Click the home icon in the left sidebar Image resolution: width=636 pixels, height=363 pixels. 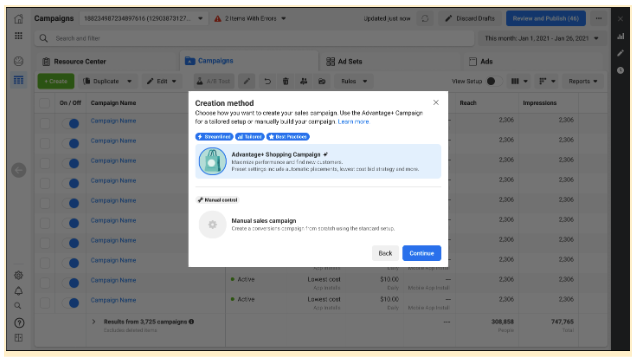click(19, 19)
